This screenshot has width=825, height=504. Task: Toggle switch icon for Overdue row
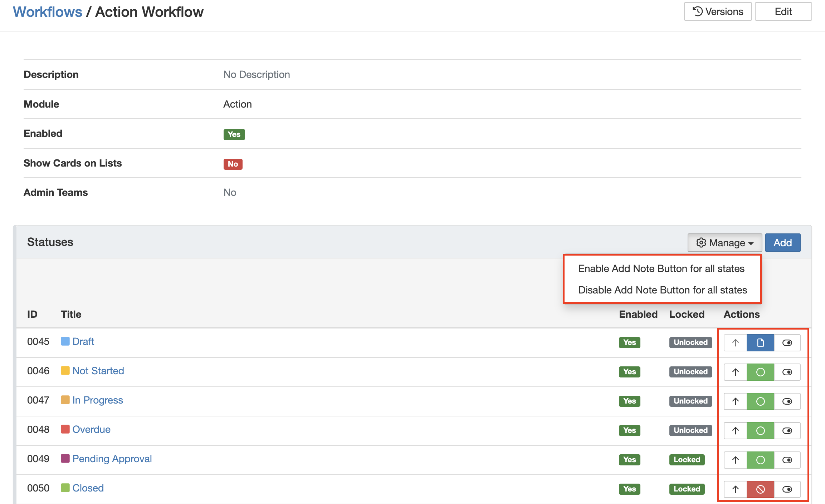click(x=787, y=431)
